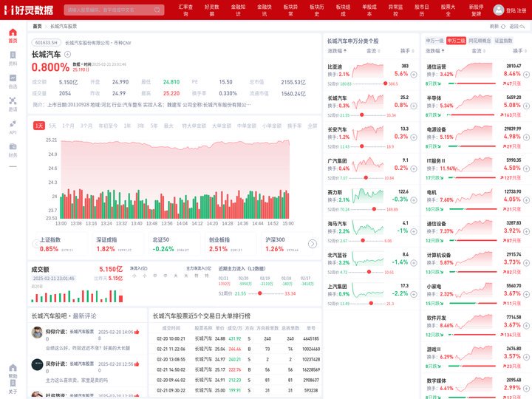Sort stocks list by 换手

(x=407, y=51)
